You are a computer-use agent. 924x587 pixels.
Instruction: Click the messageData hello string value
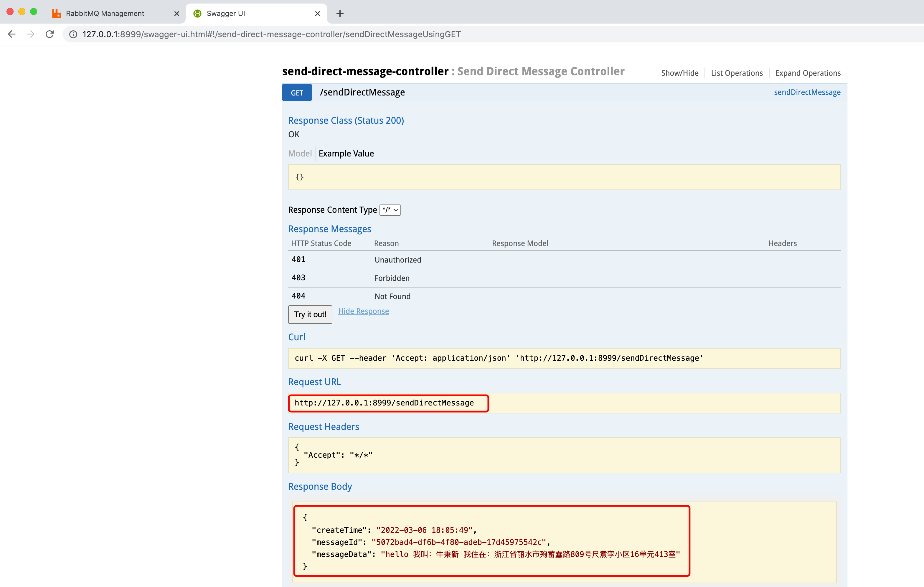pyautogui.click(x=530, y=554)
